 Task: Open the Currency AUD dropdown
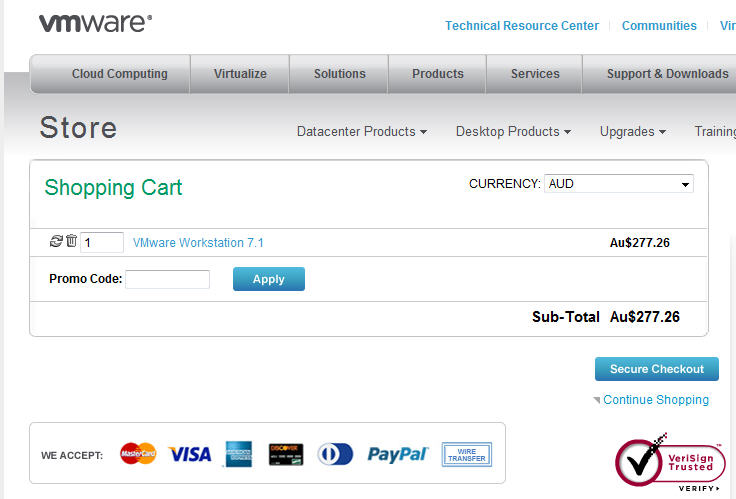pyautogui.click(x=619, y=184)
